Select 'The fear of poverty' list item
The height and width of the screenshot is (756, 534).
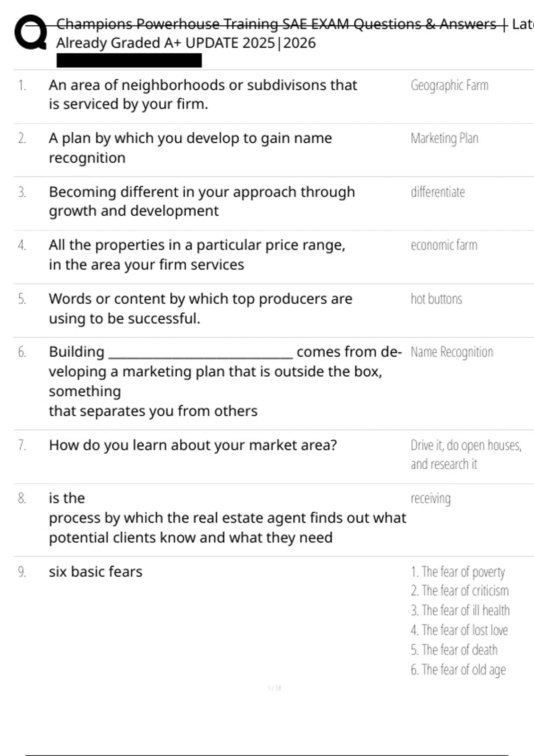tap(458, 572)
